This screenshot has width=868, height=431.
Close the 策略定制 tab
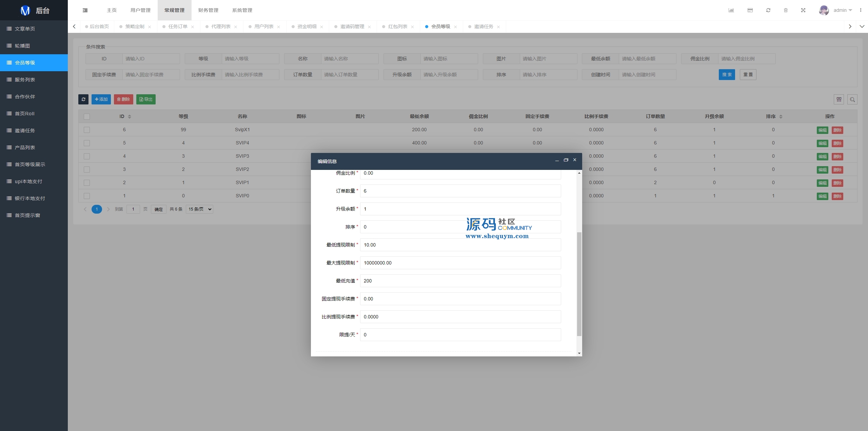click(x=150, y=27)
